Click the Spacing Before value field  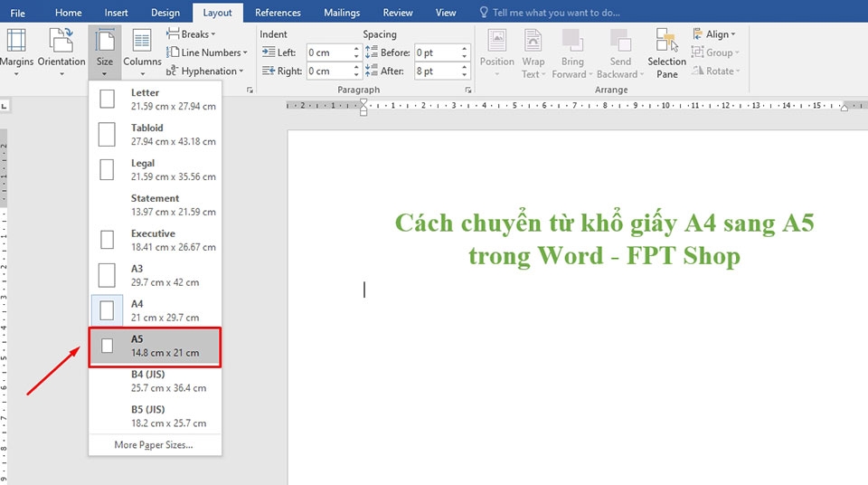(x=438, y=52)
